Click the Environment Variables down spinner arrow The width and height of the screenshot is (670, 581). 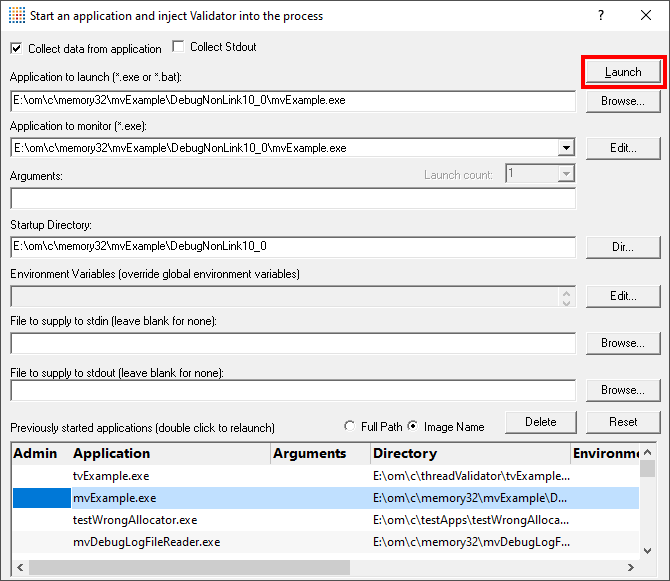tap(567, 302)
